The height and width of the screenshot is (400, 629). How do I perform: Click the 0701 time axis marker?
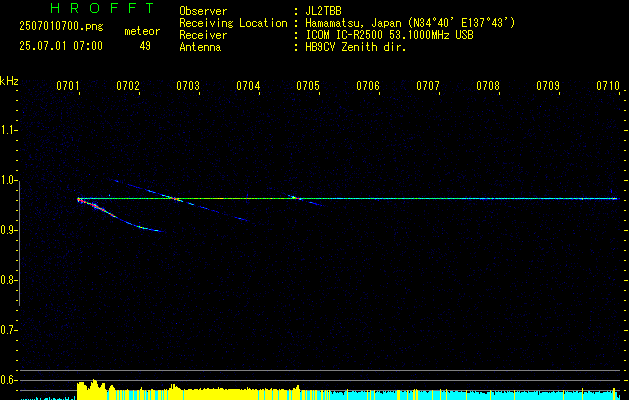point(68,86)
